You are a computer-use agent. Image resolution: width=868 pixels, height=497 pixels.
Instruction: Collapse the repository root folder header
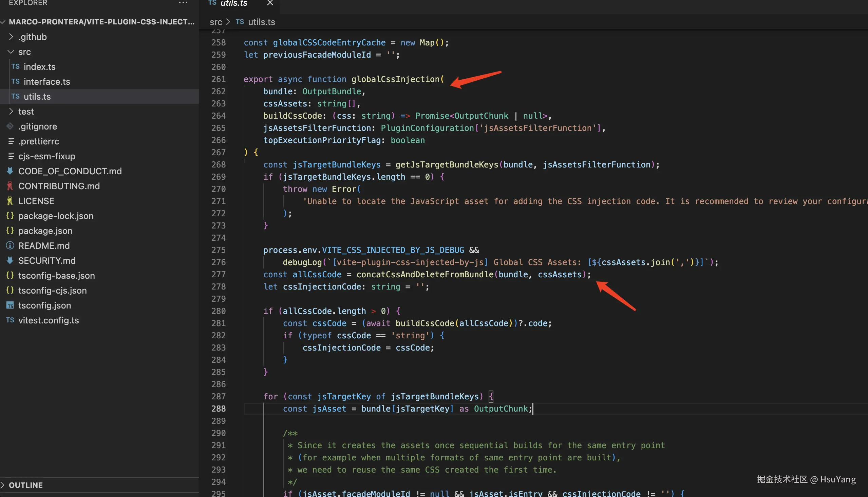pyautogui.click(x=3, y=22)
